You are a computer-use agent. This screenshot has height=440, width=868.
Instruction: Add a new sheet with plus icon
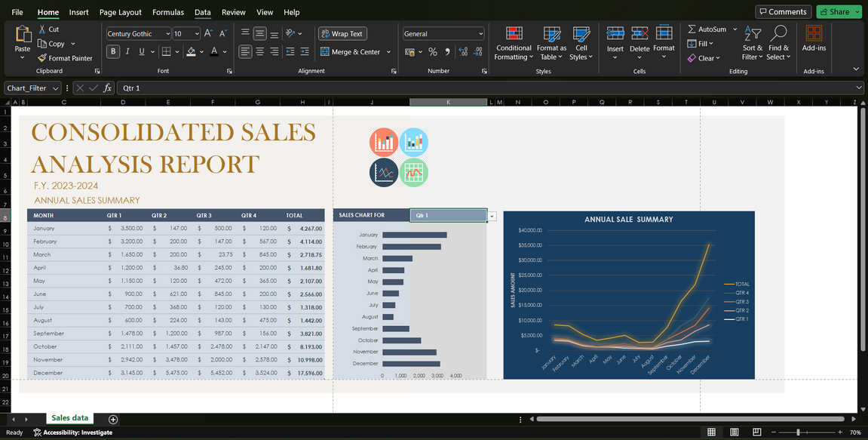tap(113, 420)
